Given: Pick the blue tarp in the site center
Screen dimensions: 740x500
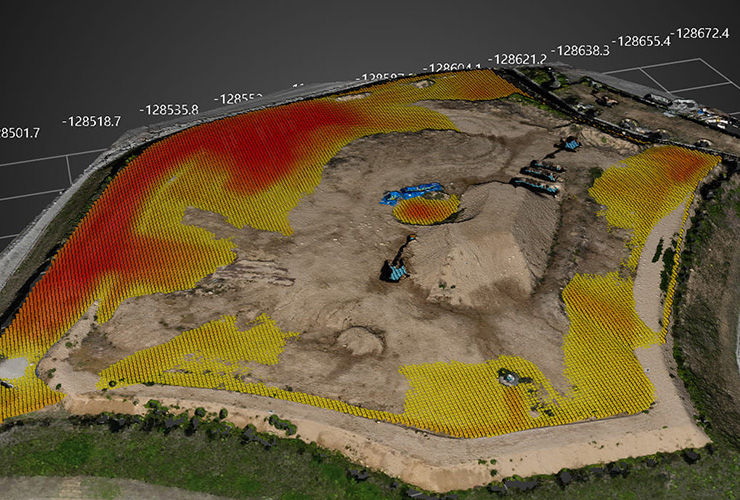Looking at the screenshot, I should click(x=412, y=191).
